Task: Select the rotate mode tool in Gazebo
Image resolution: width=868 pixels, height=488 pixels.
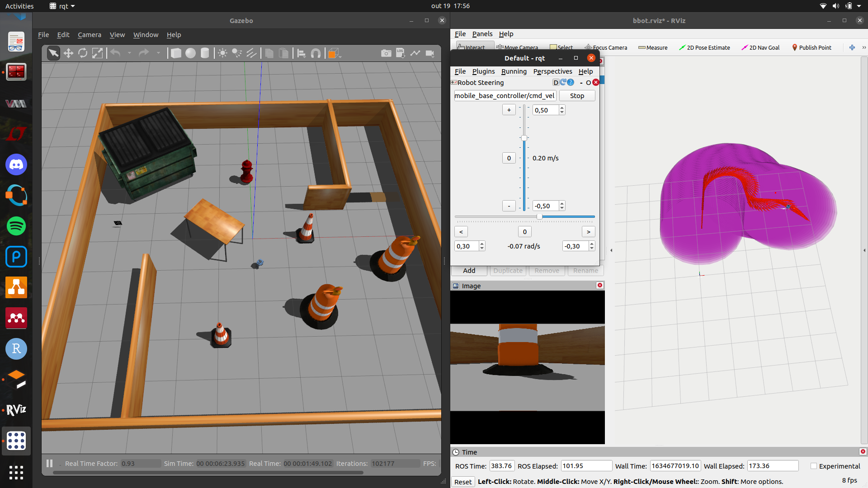Action: 83,53
